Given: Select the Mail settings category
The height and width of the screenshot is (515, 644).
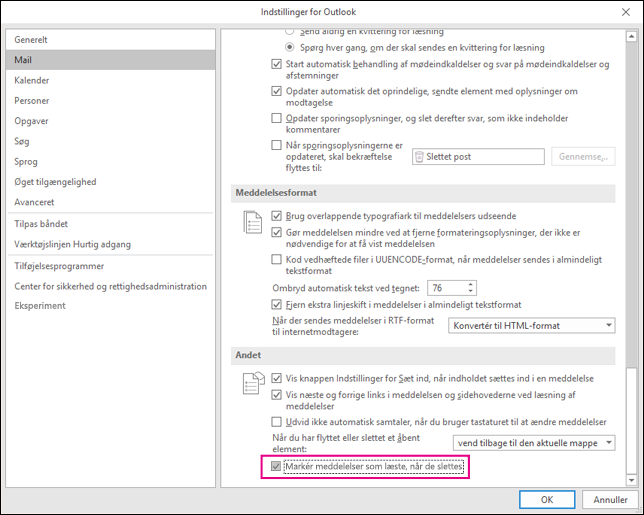Looking at the screenshot, I should point(110,60).
